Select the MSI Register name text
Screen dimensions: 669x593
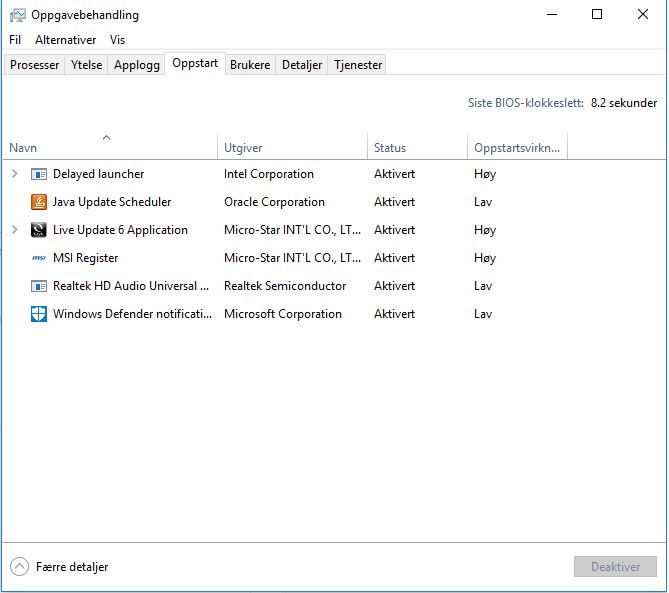click(x=85, y=258)
